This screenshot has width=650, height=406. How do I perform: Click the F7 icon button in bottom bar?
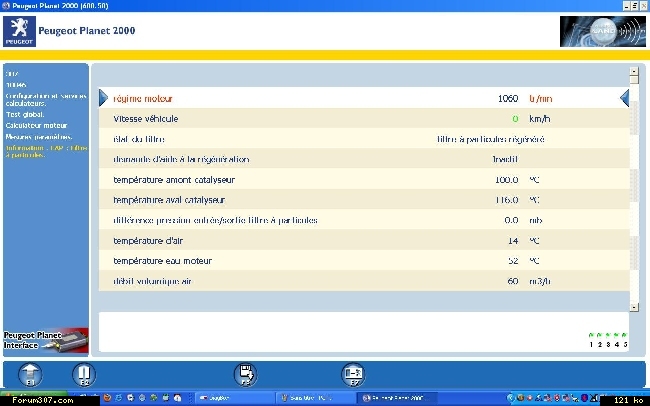click(353, 374)
